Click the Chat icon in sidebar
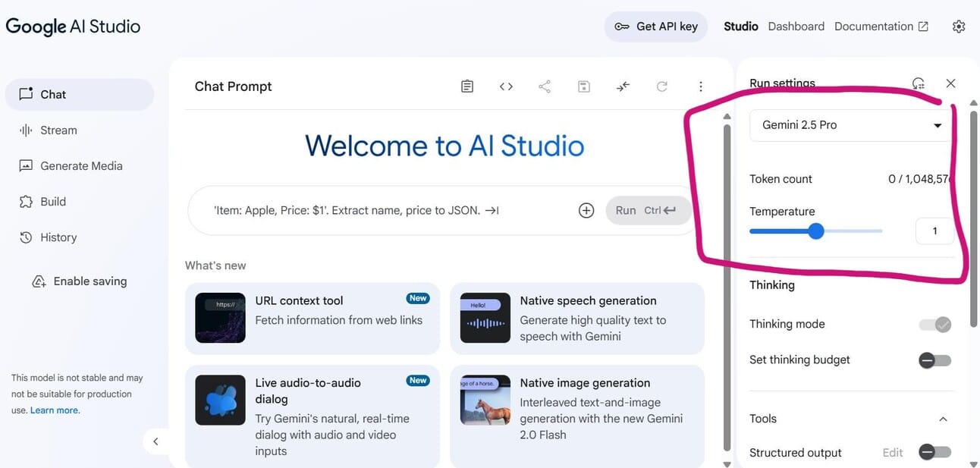 (26, 94)
